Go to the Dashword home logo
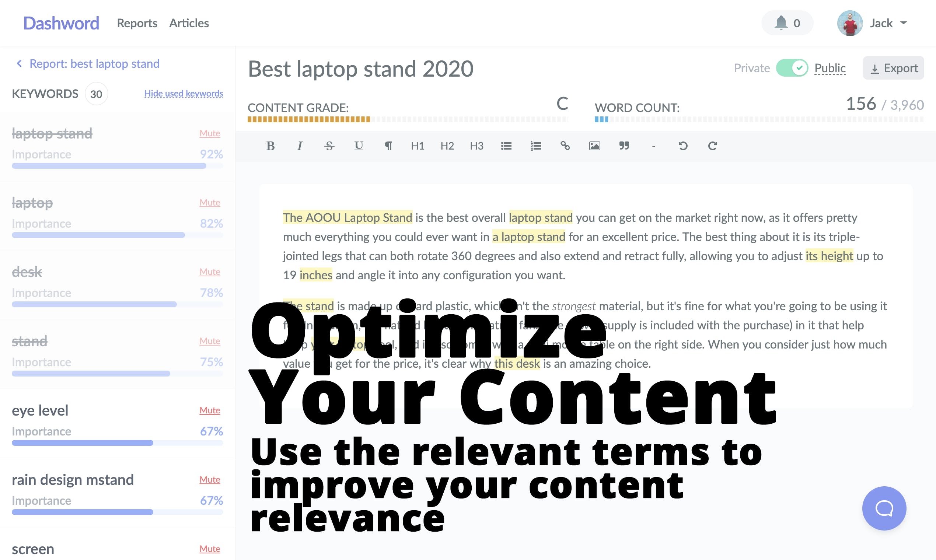 point(61,23)
